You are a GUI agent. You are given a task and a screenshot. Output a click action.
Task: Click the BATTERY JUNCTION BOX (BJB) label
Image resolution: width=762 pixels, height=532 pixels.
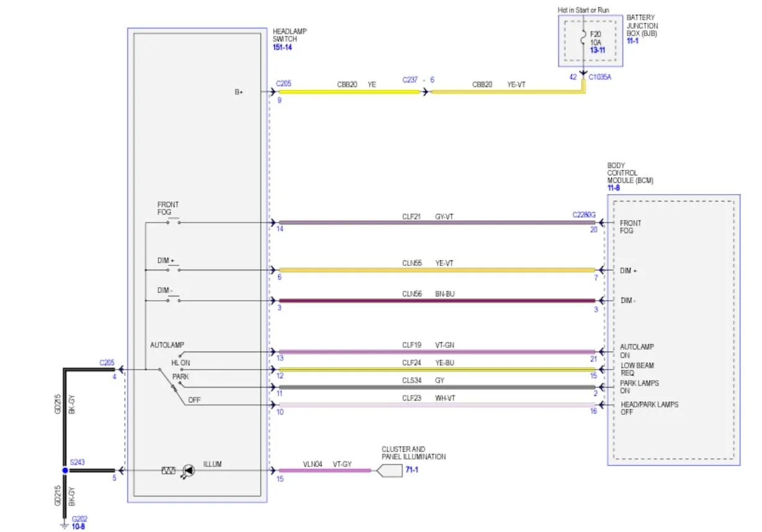tap(642, 26)
